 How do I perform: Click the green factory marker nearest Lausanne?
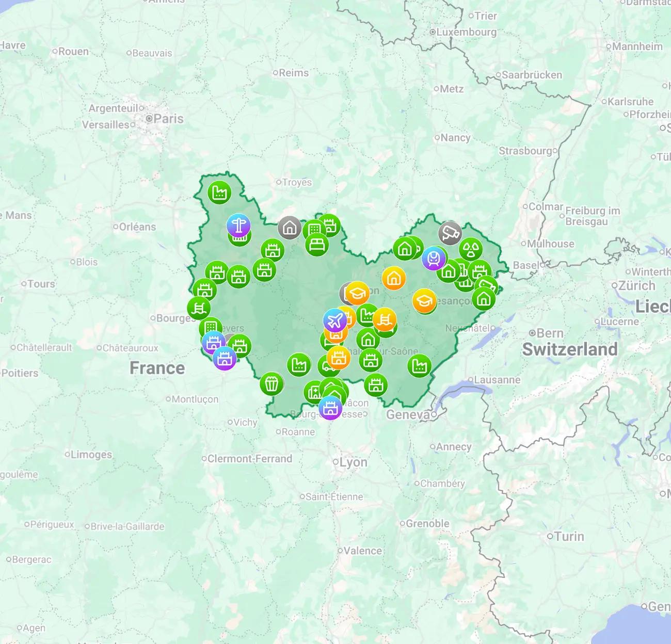click(419, 366)
